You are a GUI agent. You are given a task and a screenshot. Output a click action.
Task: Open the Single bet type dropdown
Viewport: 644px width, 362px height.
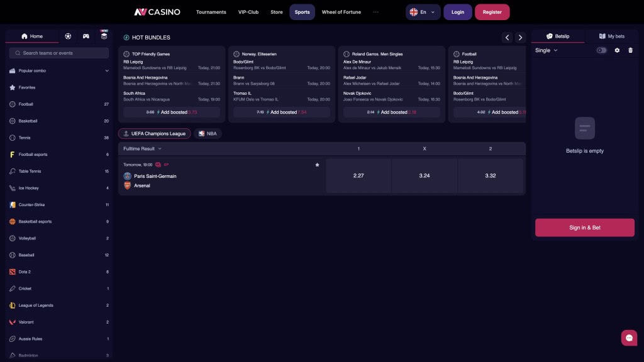click(x=547, y=50)
